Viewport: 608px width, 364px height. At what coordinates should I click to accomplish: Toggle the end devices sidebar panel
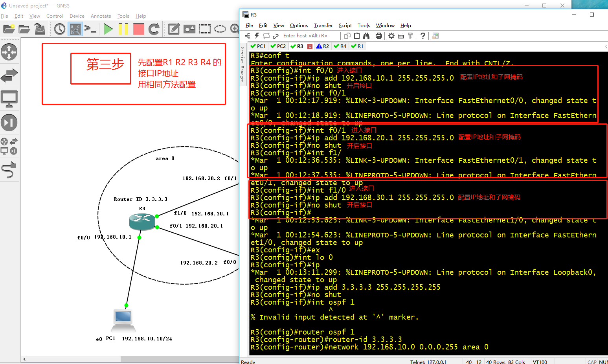click(9, 99)
